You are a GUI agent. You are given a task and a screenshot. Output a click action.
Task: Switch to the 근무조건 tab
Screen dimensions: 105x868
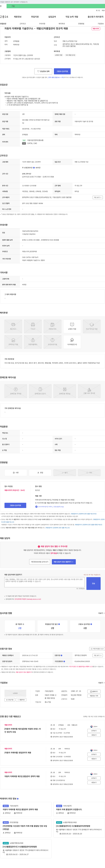pyautogui.click(x=23, y=24)
